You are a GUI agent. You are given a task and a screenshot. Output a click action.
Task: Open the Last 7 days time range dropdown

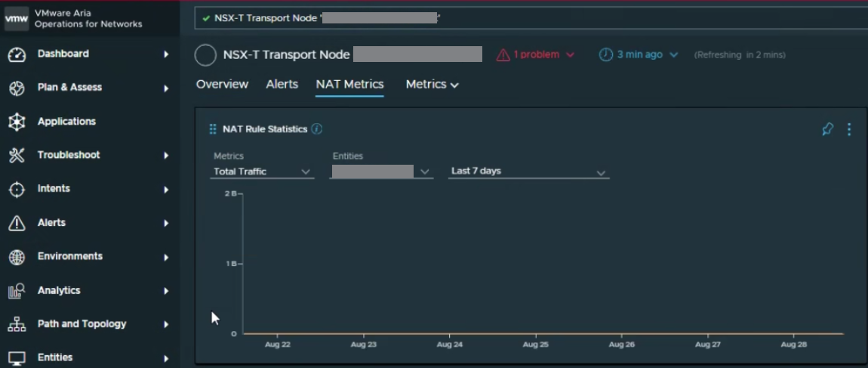point(528,172)
